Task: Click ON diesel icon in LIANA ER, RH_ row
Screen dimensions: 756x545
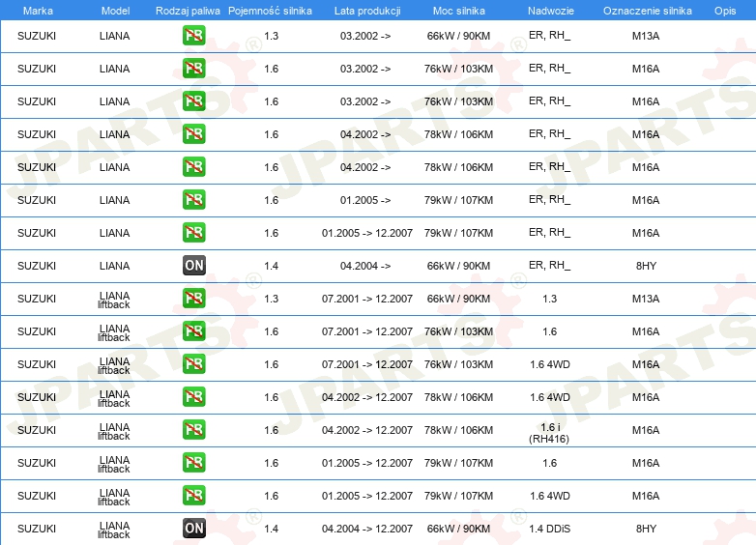Action: coord(193,266)
